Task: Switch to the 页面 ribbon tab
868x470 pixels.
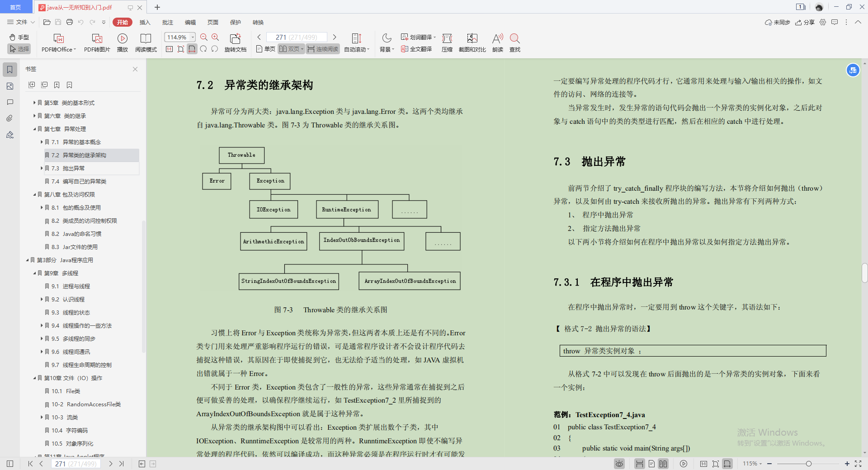Action: coord(212,22)
